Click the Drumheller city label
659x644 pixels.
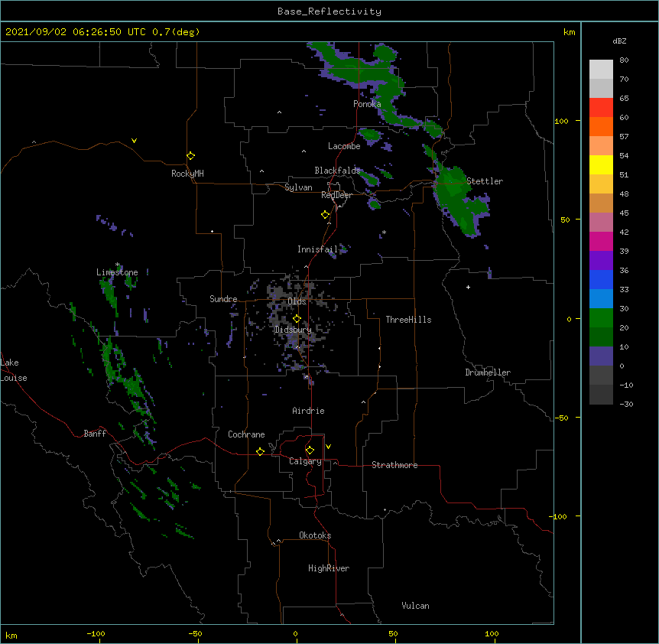(488, 372)
